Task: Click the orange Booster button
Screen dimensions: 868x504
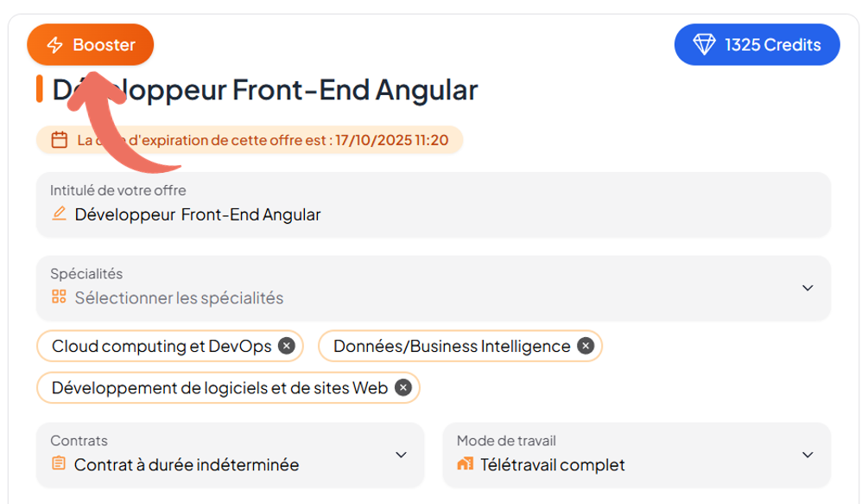Action: pyautogui.click(x=91, y=45)
